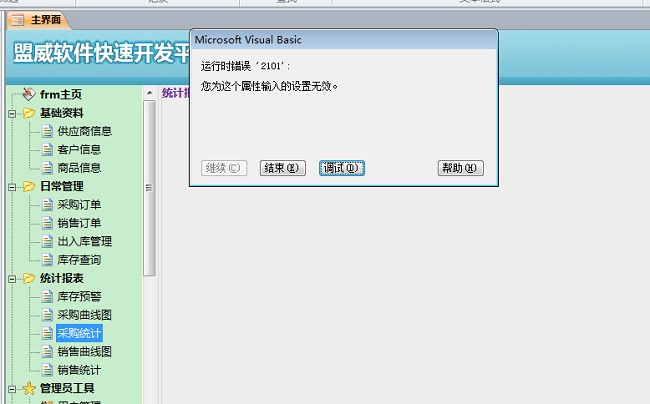Switch to the 主界面 tab
Viewport: 650px width, 404px height.
37,20
